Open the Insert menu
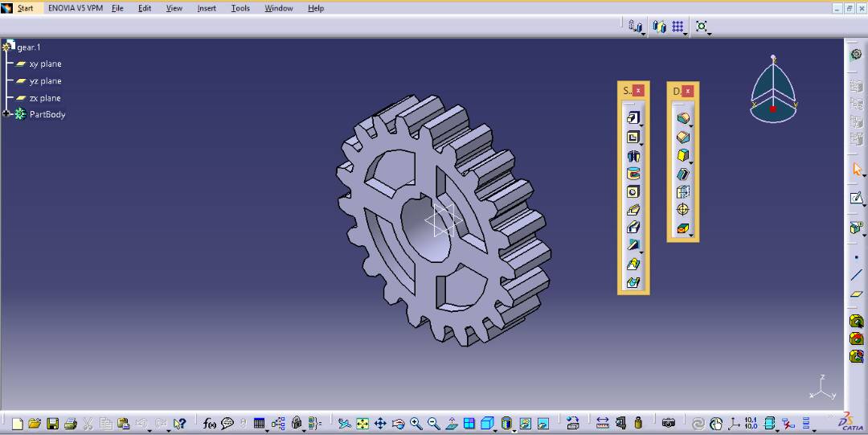868x435 pixels. point(207,8)
